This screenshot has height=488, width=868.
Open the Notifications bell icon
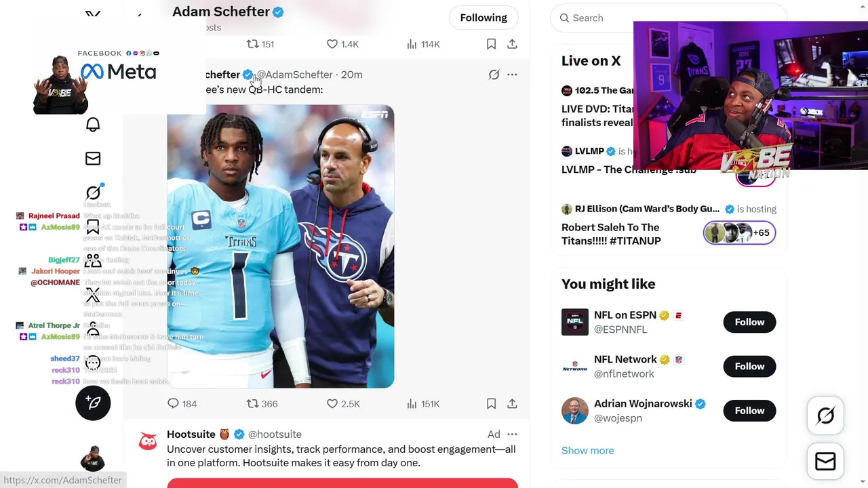pos(93,125)
